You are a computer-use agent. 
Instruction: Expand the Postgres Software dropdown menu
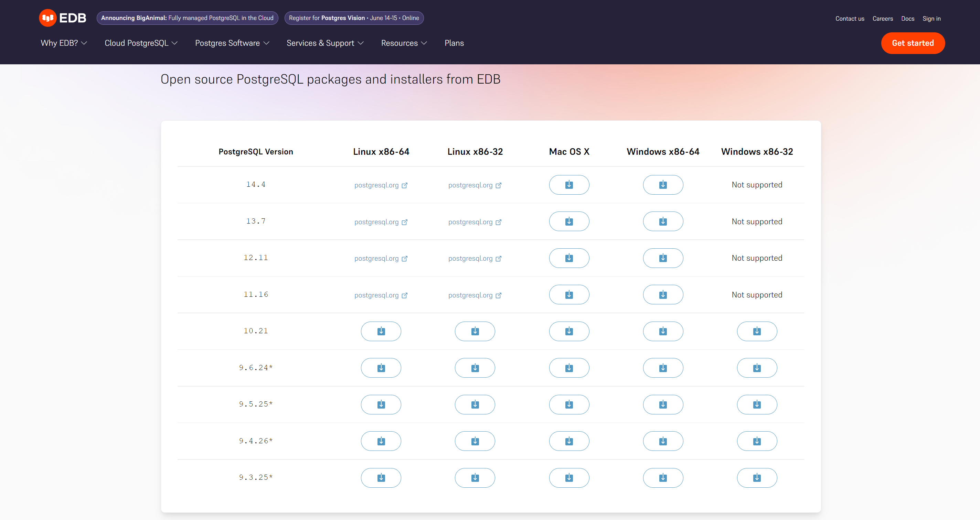tap(233, 43)
